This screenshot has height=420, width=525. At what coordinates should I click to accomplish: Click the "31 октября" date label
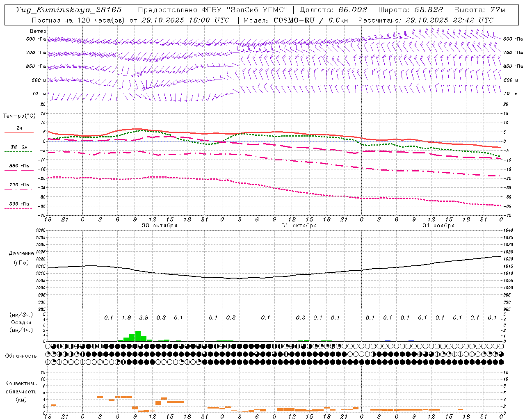coord(299,226)
